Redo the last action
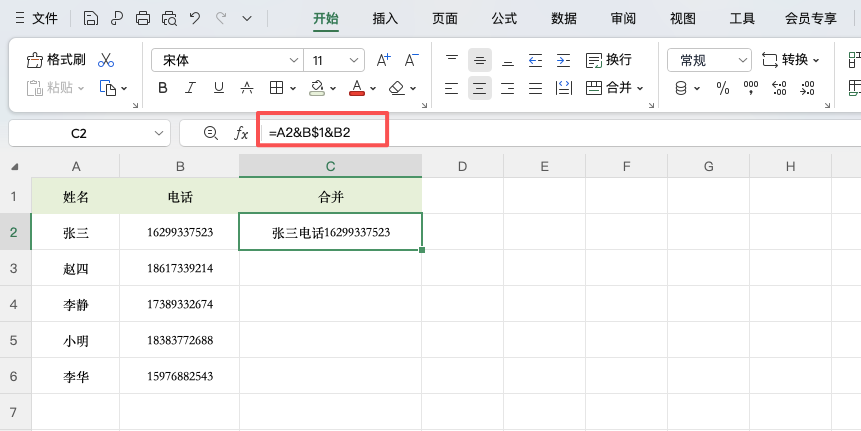Viewport: 861px width, 431px height. click(x=221, y=19)
